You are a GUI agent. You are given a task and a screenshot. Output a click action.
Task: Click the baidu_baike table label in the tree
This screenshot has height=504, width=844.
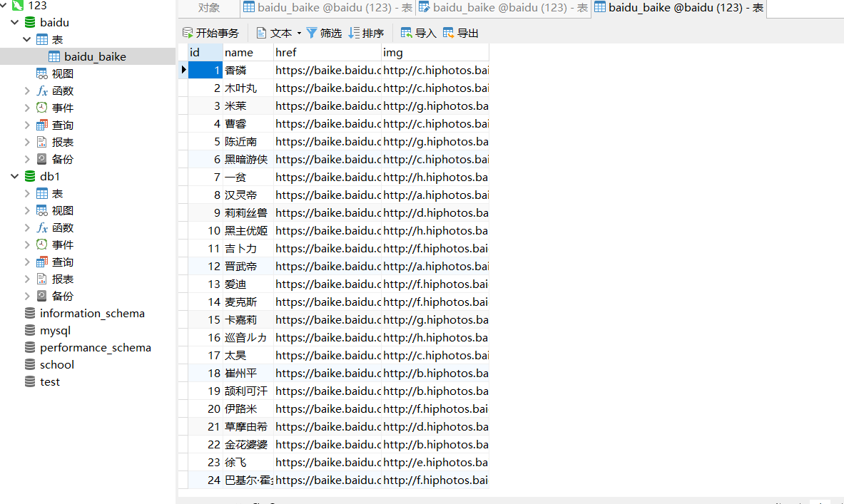click(95, 56)
